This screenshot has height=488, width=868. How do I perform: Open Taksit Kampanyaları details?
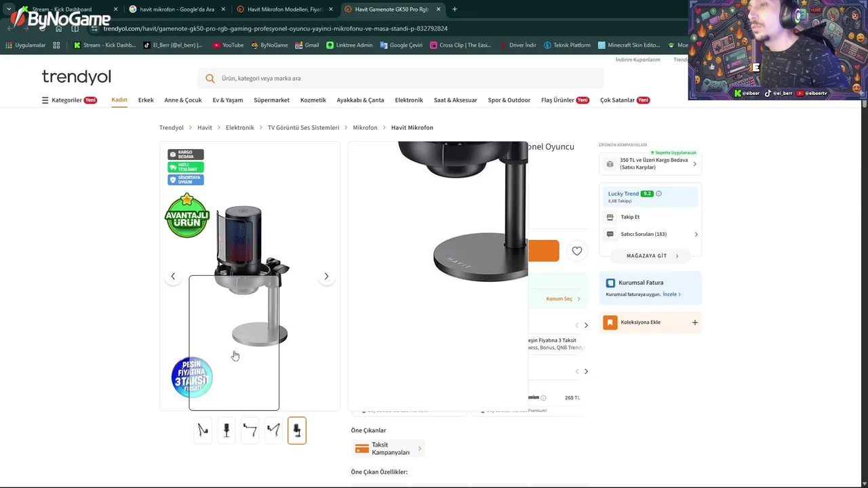point(388,449)
